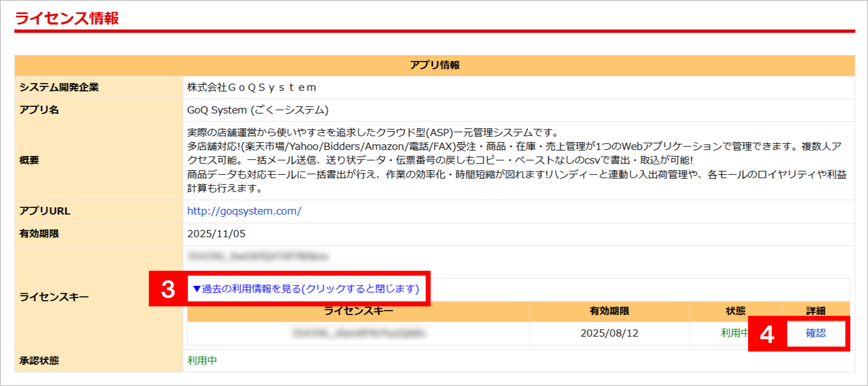Click the 株式会社GoQSystem company name

(x=252, y=87)
